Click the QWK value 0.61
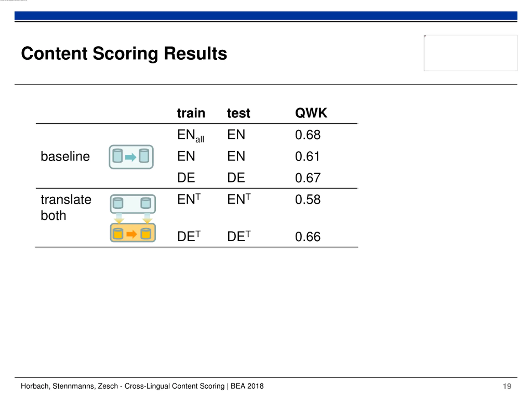Screen dimensions: 532x399 [307, 156]
